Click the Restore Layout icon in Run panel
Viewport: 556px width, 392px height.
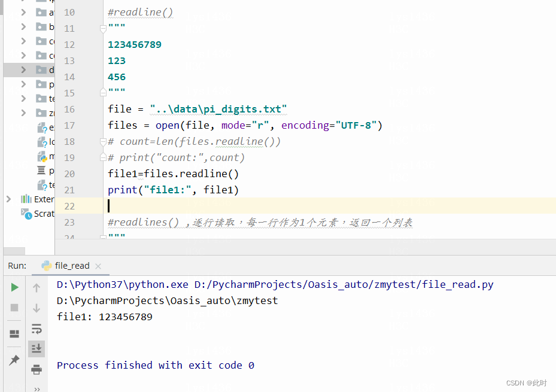click(14, 333)
